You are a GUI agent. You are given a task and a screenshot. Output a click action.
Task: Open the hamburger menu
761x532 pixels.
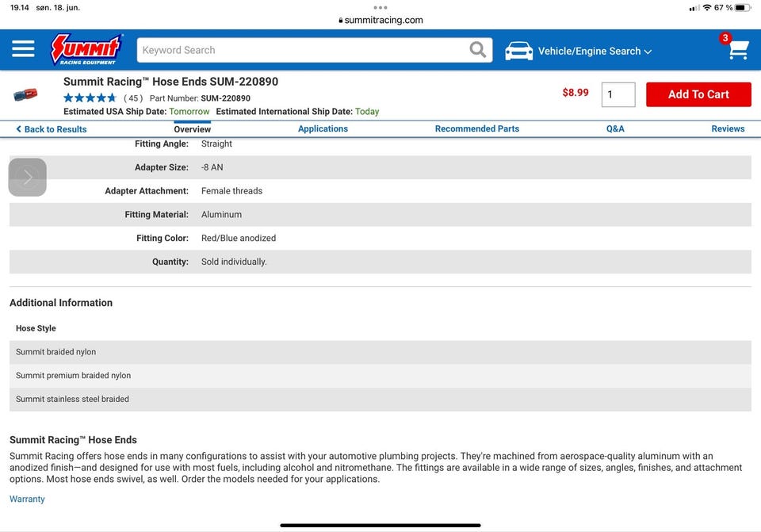pyautogui.click(x=23, y=48)
